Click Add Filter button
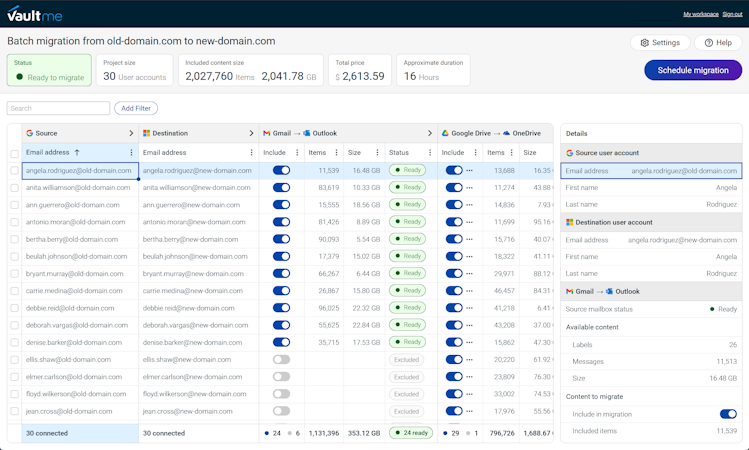749x450 pixels. (136, 108)
